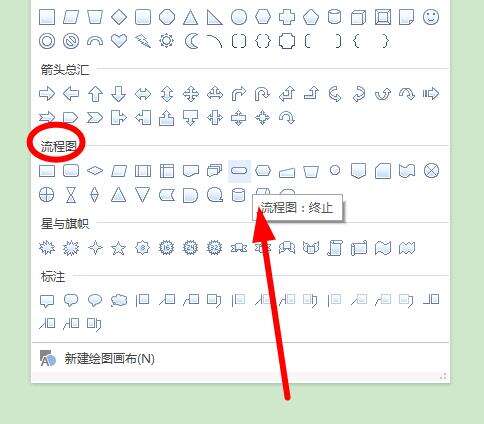Select the smiley face shape

point(431,17)
